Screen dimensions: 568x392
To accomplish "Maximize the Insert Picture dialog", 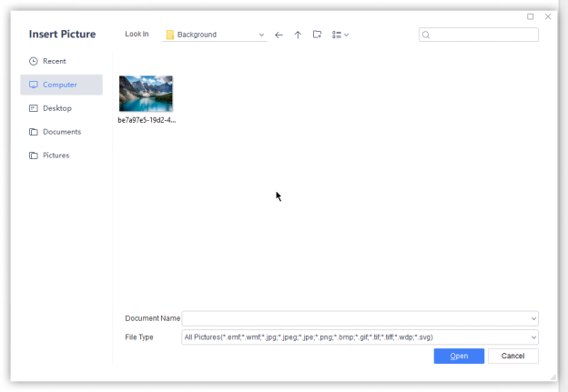I will 531,16.
